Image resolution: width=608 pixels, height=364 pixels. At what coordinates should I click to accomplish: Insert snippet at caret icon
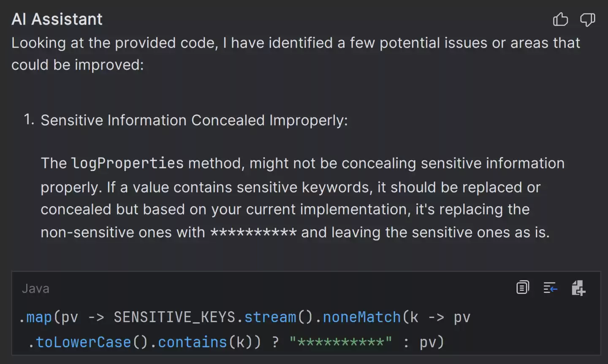coord(550,288)
